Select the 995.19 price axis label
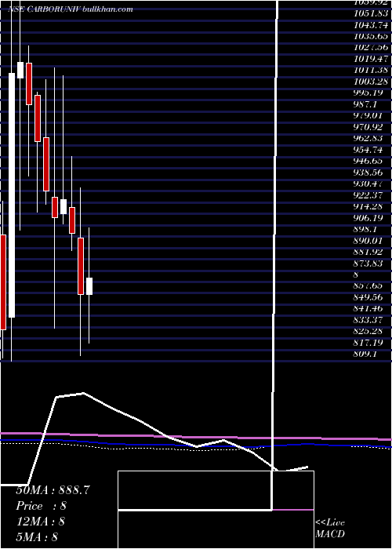The image size is (392, 549). pos(368,93)
